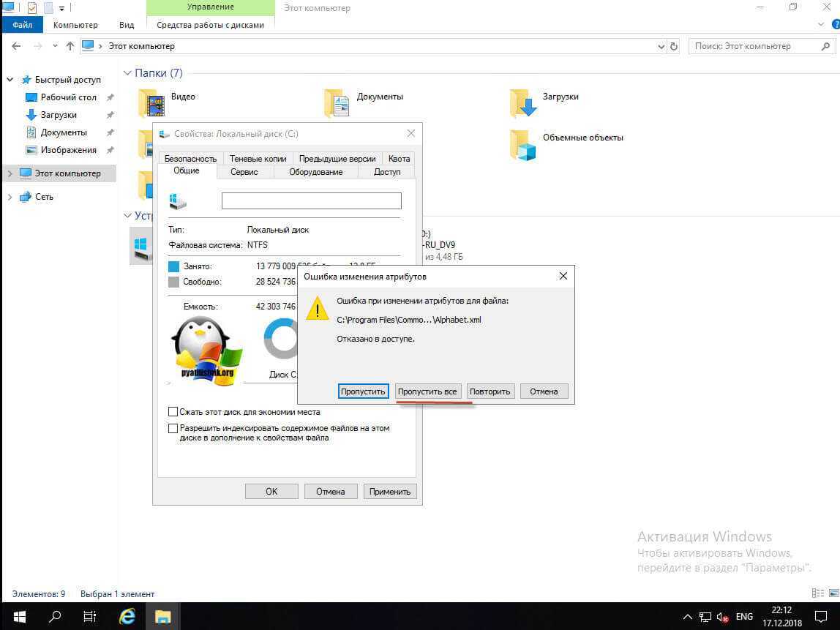Retry with Повторить button
Image resolution: width=840 pixels, height=630 pixels.
(490, 391)
